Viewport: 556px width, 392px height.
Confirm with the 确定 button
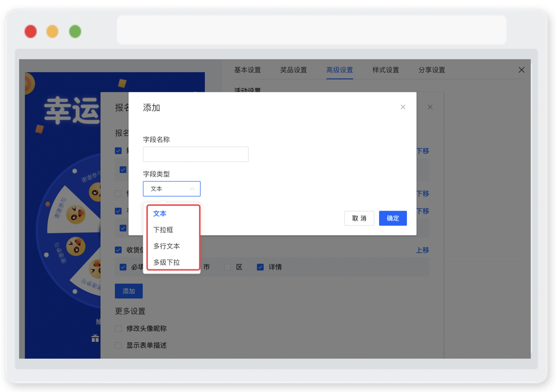coord(393,218)
